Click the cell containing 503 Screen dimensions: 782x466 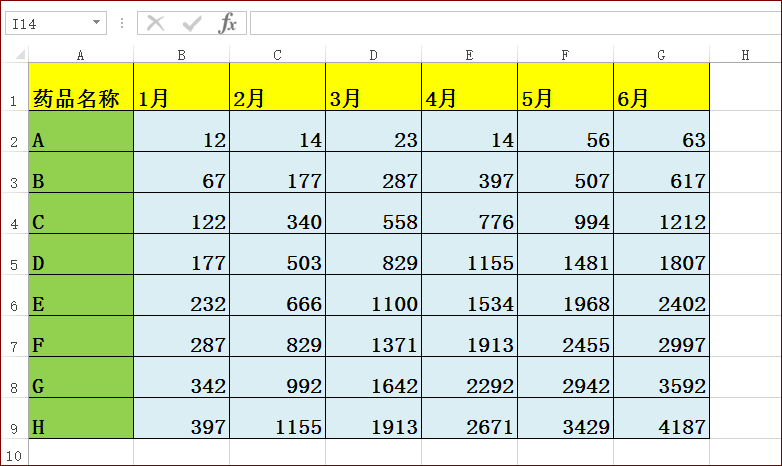(277, 254)
